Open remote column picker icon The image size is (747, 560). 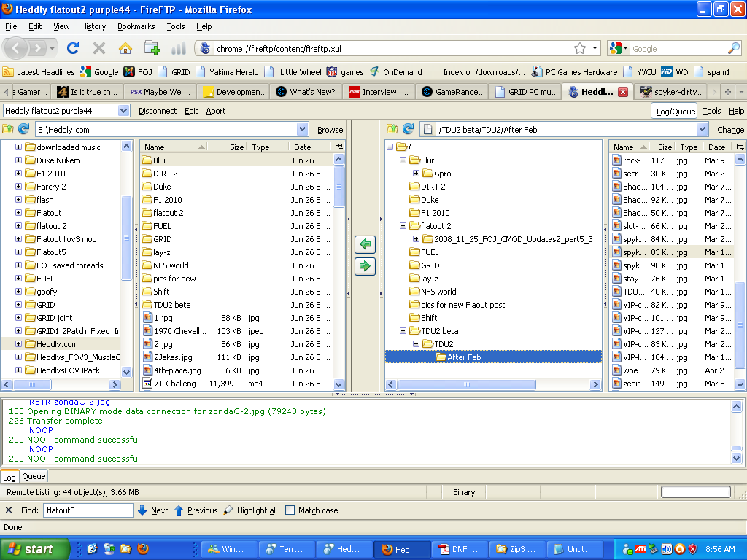pos(740,147)
